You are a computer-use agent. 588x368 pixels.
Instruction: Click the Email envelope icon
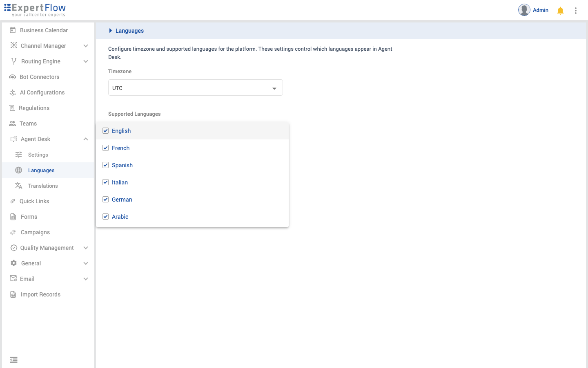point(13,278)
